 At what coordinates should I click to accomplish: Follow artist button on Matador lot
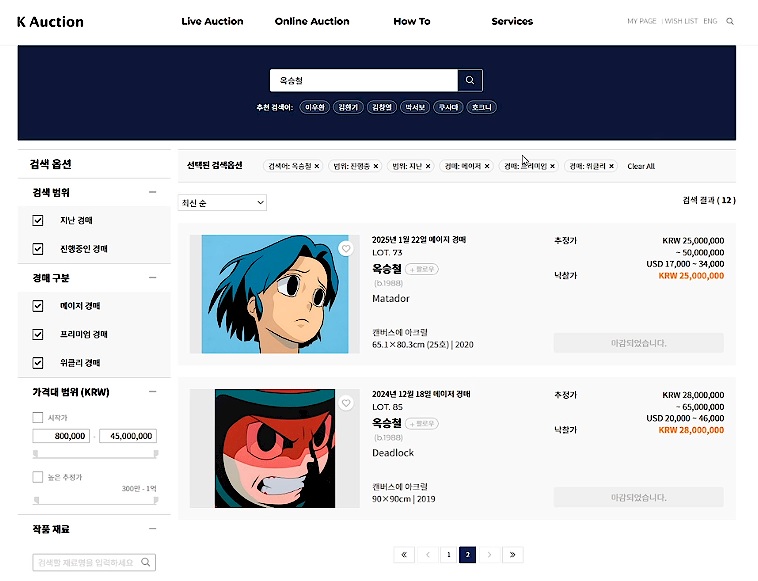[x=422, y=269]
